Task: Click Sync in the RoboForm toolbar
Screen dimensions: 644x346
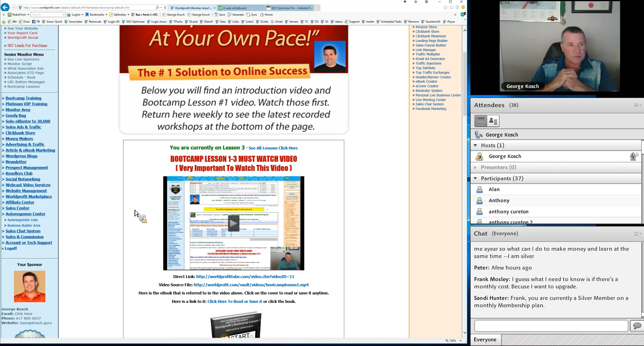Action: click(252, 15)
